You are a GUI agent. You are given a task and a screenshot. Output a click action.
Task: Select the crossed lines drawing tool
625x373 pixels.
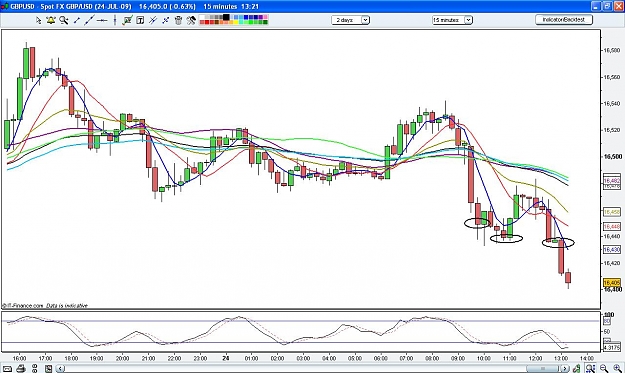(153, 20)
